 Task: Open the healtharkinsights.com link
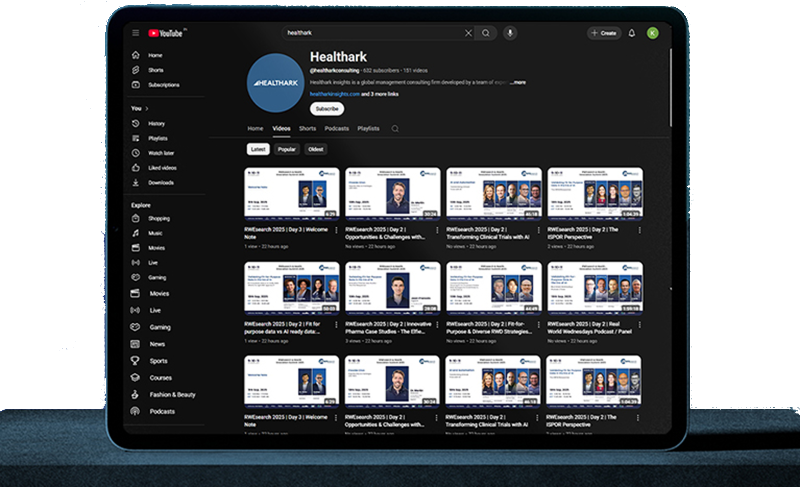click(x=335, y=94)
